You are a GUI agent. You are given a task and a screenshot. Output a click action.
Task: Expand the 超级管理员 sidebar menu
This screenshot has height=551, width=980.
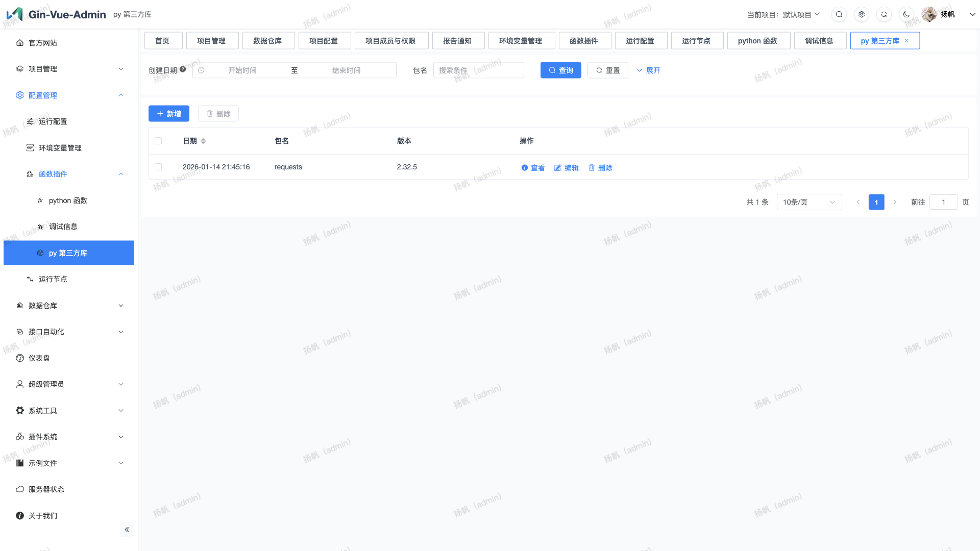pos(69,384)
